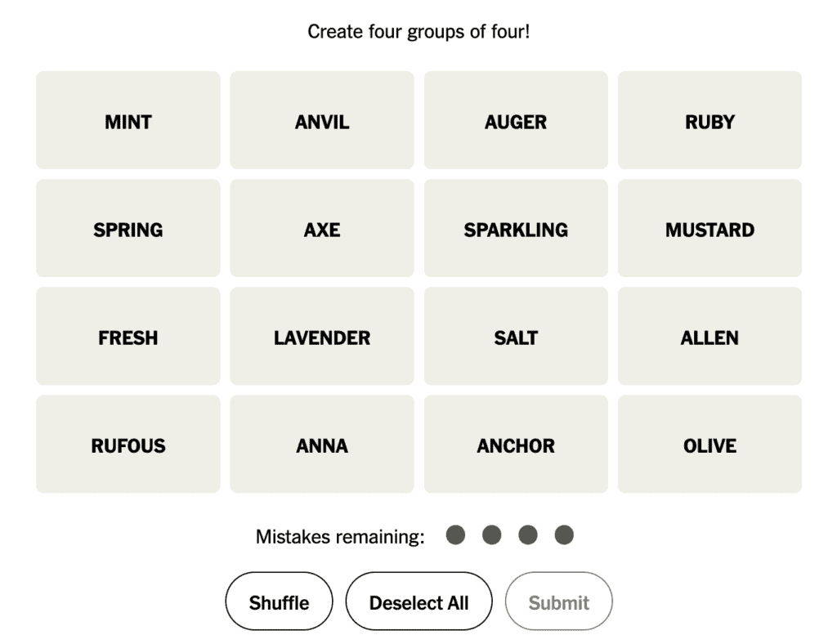The width and height of the screenshot is (837, 644).
Task: Tap the SPRING word tile
Action: pyautogui.click(x=128, y=229)
